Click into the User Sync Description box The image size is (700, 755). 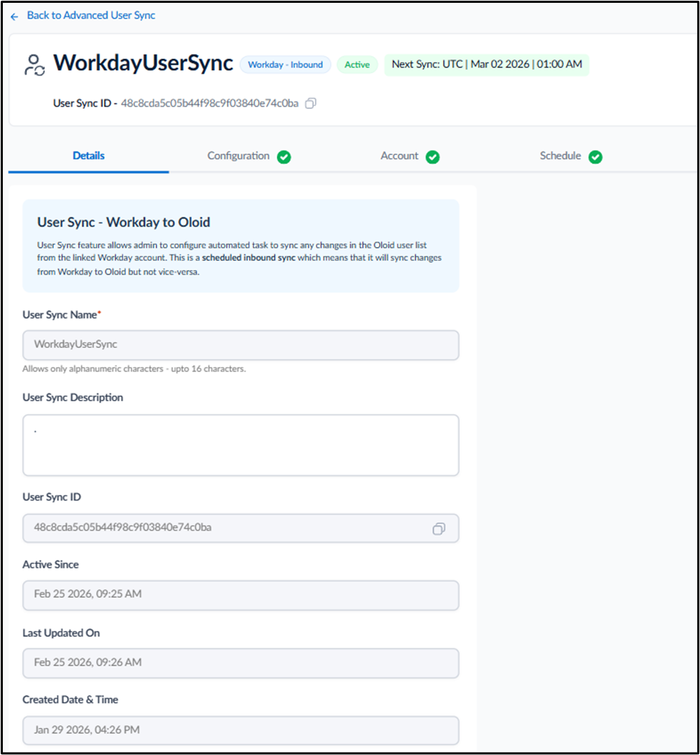pos(240,445)
